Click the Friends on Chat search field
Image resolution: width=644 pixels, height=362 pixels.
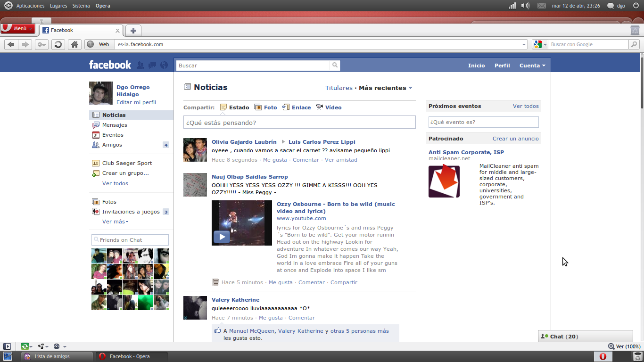130,240
